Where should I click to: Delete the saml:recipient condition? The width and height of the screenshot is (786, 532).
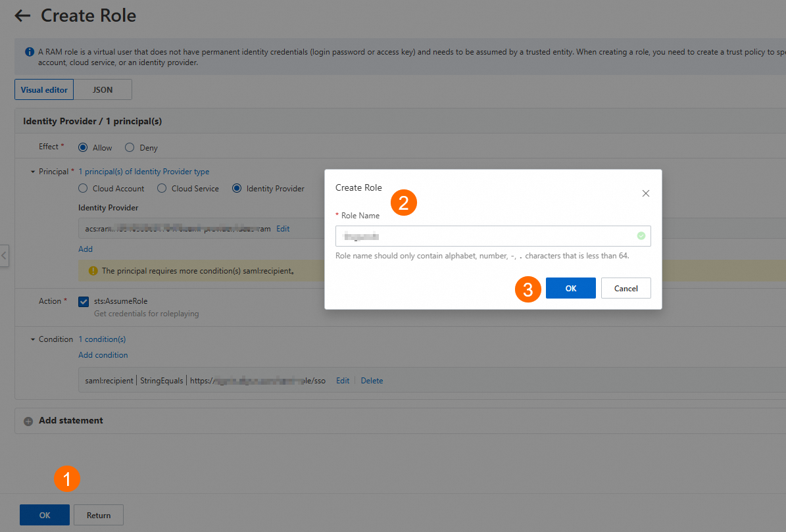point(372,381)
